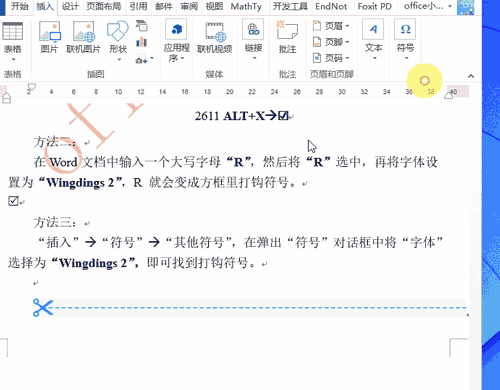This screenshot has width=500, height=390.
Task: Switch to the 开始 tab
Action: pyautogui.click(x=19, y=6)
